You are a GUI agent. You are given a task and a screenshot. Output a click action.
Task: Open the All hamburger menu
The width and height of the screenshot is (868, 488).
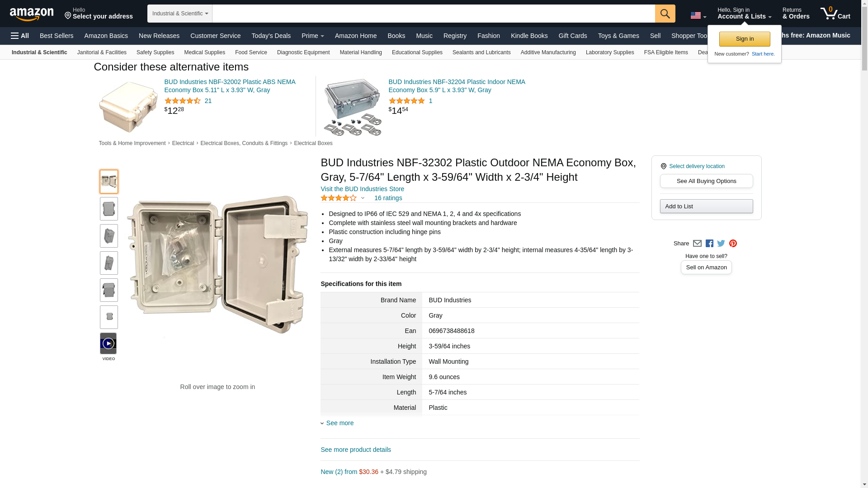(x=20, y=36)
